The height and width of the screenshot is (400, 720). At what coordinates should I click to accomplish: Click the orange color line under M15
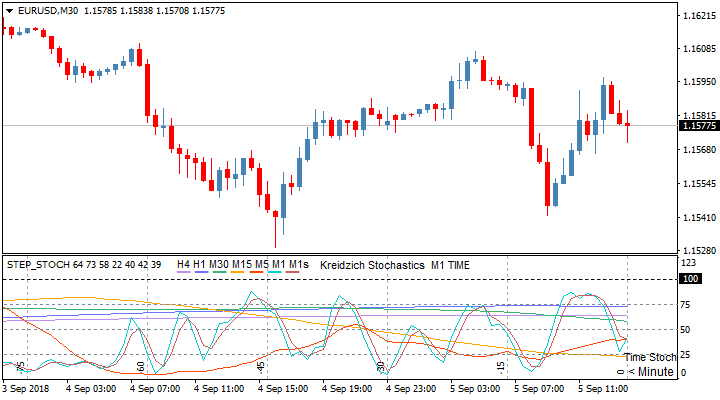pyautogui.click(x=237, y=272)
